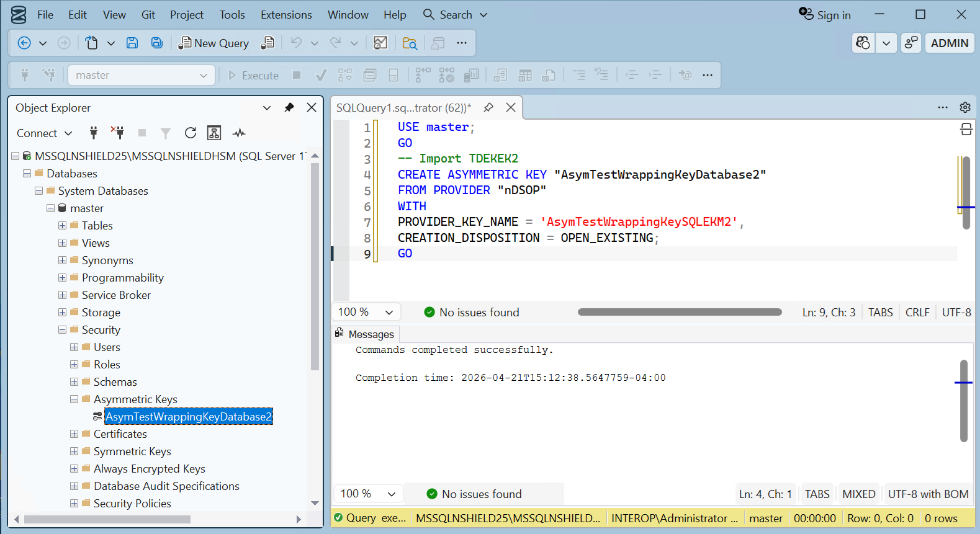
Task: Open the Activity Monitor icon in the top toolbar
Action: pyautogui.click(x=380, y=43)
